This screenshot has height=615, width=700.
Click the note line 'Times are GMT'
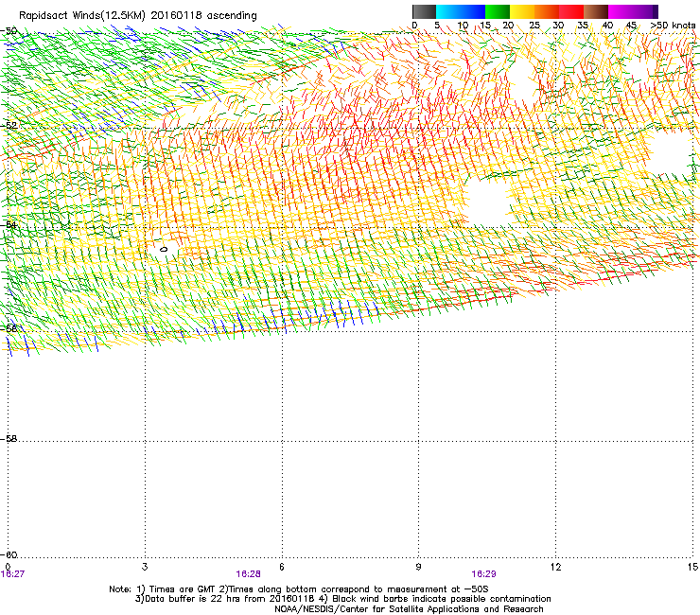pos(183,589)
